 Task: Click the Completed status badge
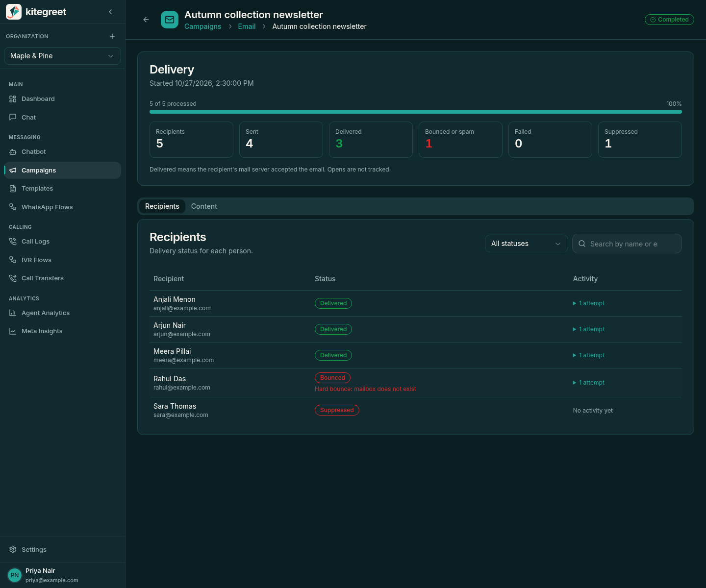coord(669,20)
